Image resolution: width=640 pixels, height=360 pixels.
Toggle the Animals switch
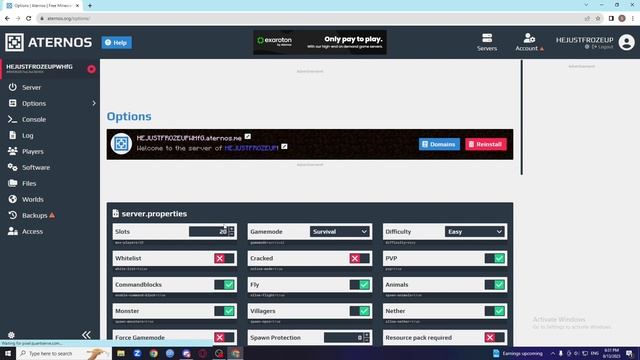pyautogui.click(x=495, y=284)
